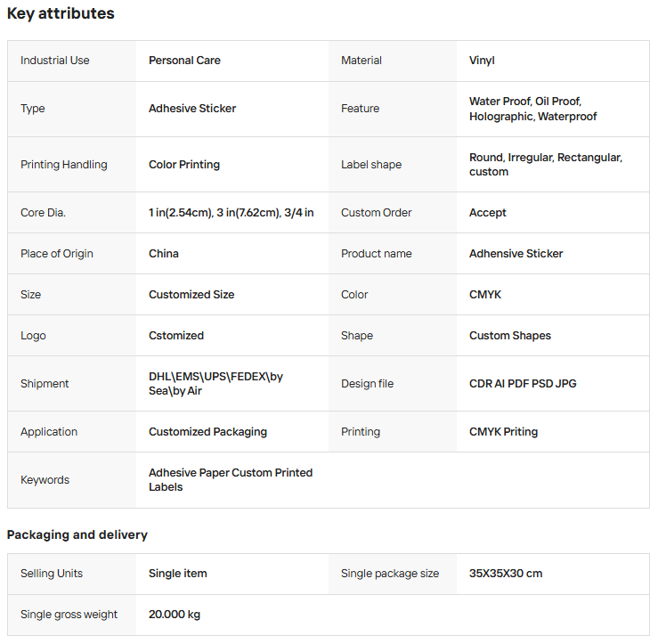Click the Packaging and delivery heading

pyautogui.click(x=77, y=534)
